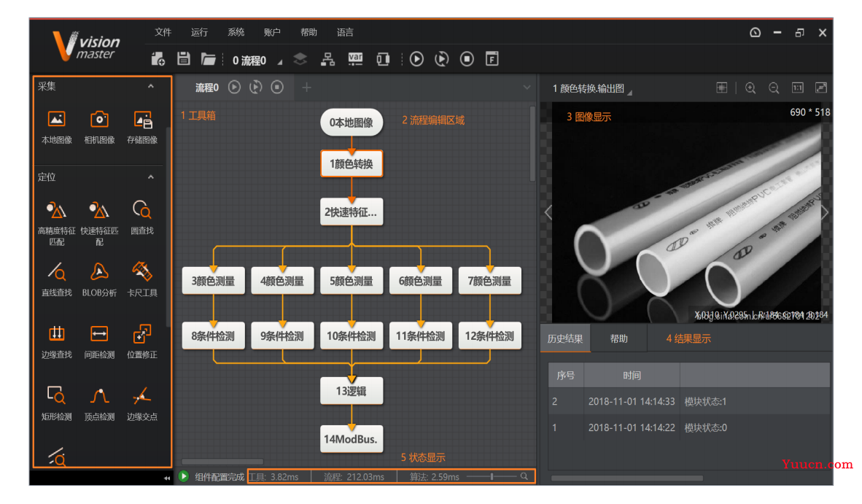Select the 13逻辑 flow node
The height and width of the screenshot is (504, 862).
coord(352,392)
